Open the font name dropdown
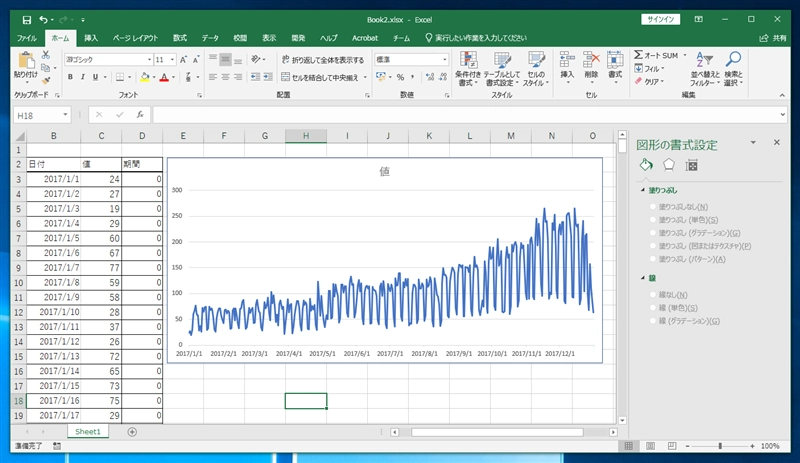Viewport: 800px width, 463px height. click(149, 60)
